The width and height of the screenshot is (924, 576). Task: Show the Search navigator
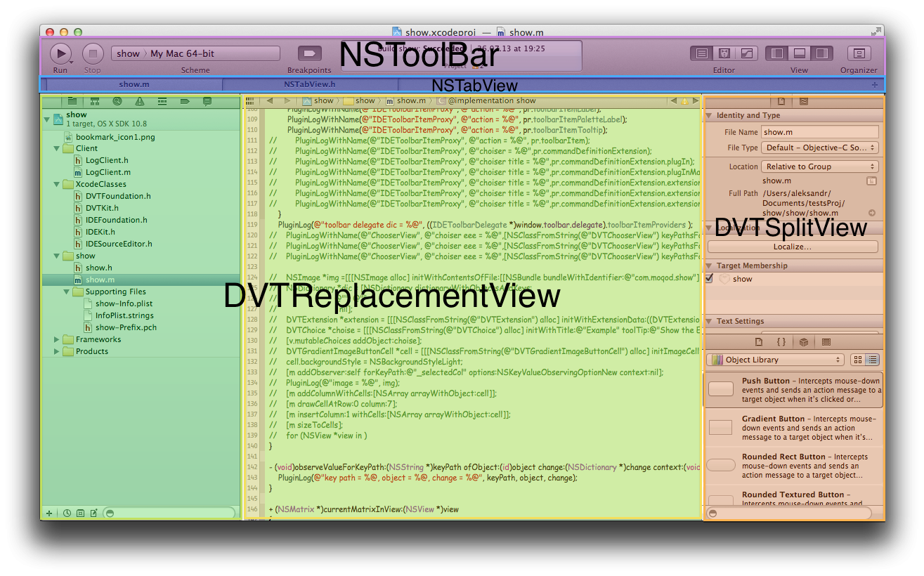click(117, 102)
